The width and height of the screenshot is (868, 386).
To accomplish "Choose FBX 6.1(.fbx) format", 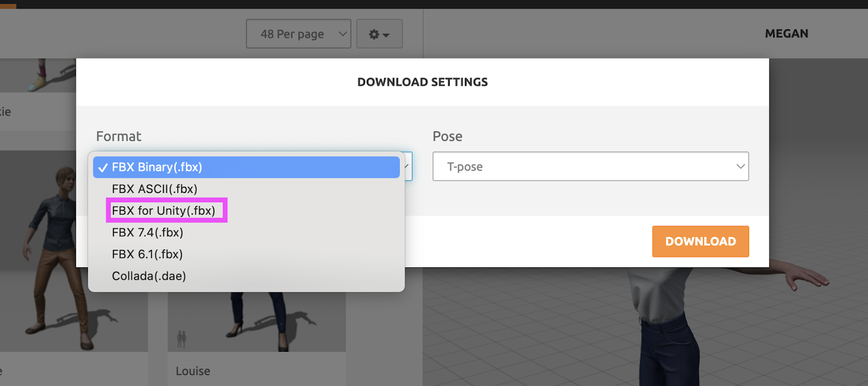I will pos(147,254).
